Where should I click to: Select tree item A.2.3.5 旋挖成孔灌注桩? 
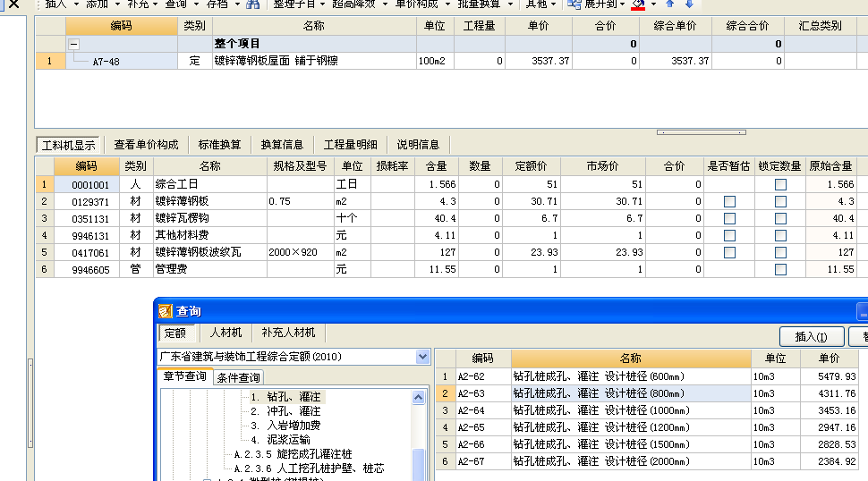tap(293, 454)
